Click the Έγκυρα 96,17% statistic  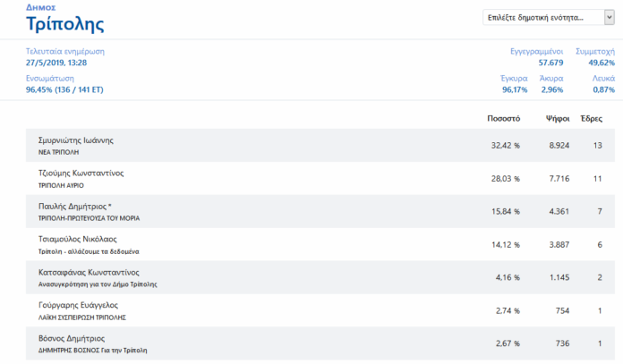[x=514, y=89]
